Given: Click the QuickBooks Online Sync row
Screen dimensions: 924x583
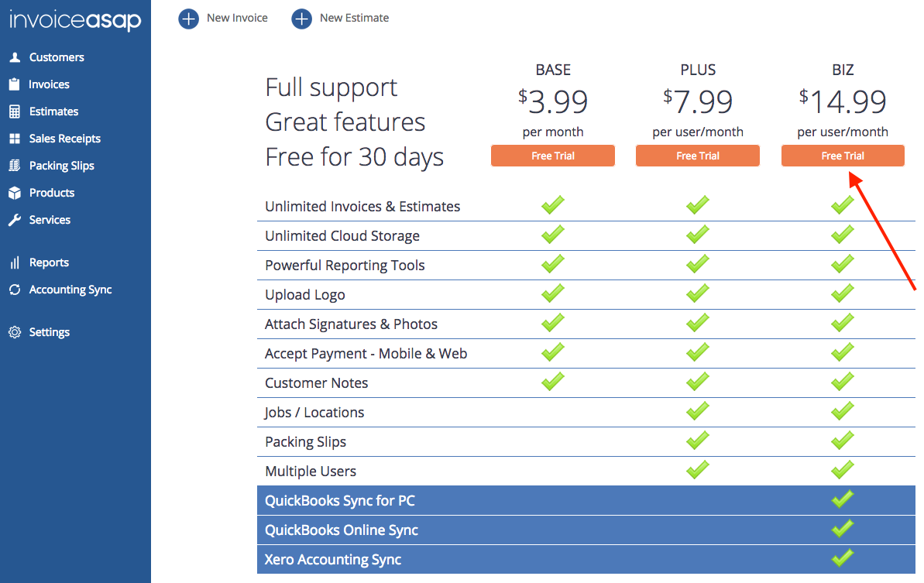Looking at the screenshot, I should [x=342, y=530].
